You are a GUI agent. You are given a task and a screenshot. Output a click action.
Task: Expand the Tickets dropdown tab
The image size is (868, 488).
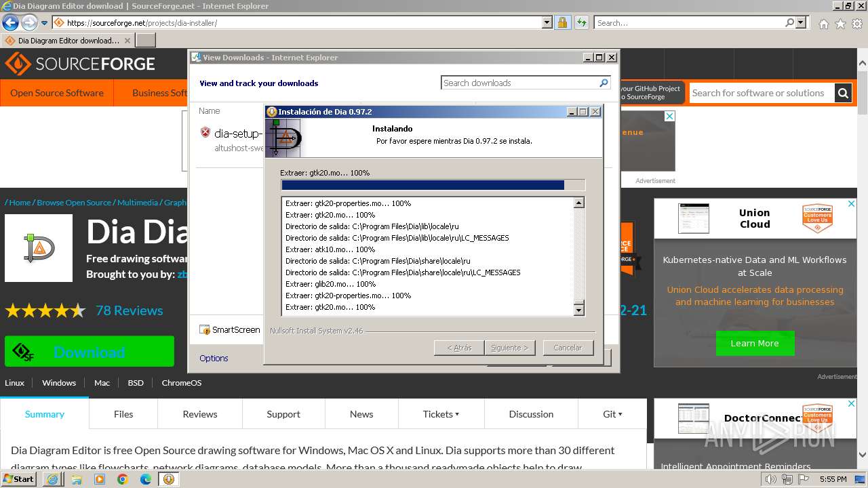pyautogui.click(x=441, y=414)
